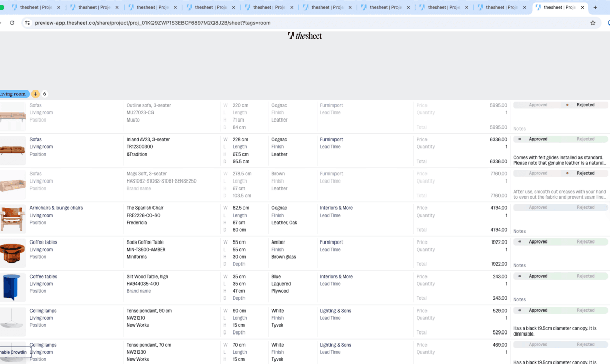The image size is (610, 364).
Task: Click 'Brown glass' material of Soda Coffee Table
Action: (x=285, y=257)
